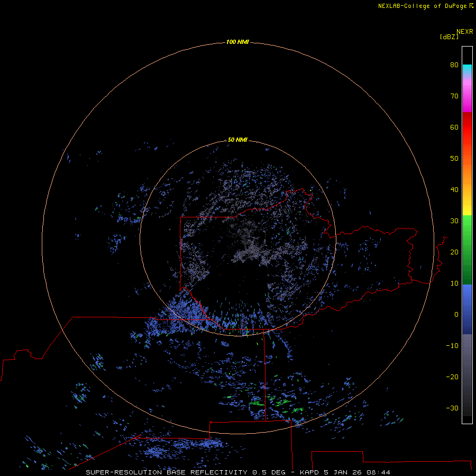Image resolution: width=476 pixels, height=476 pixels.
Task: Click the 20 dBZ scale value
Action: click(x=454, y=252)
